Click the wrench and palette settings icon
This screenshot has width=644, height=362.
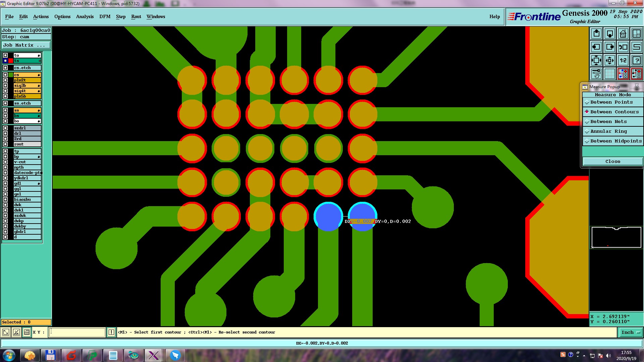tap(596, 74)
